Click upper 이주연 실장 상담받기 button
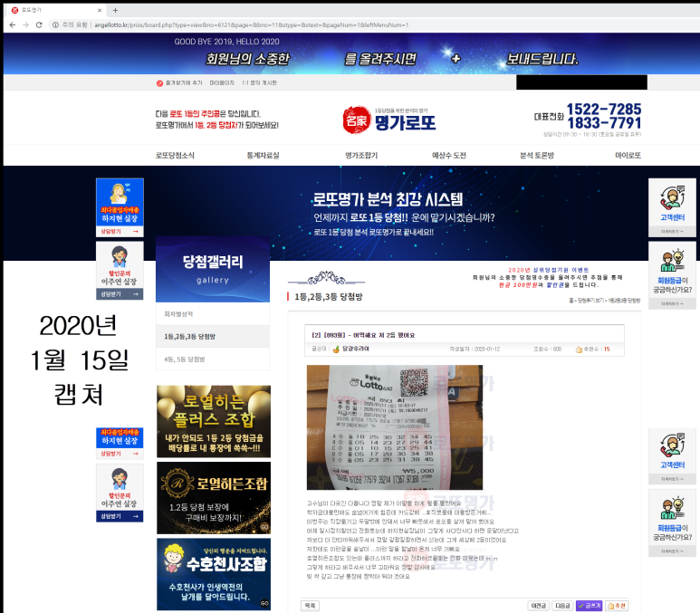 [120, 294]
